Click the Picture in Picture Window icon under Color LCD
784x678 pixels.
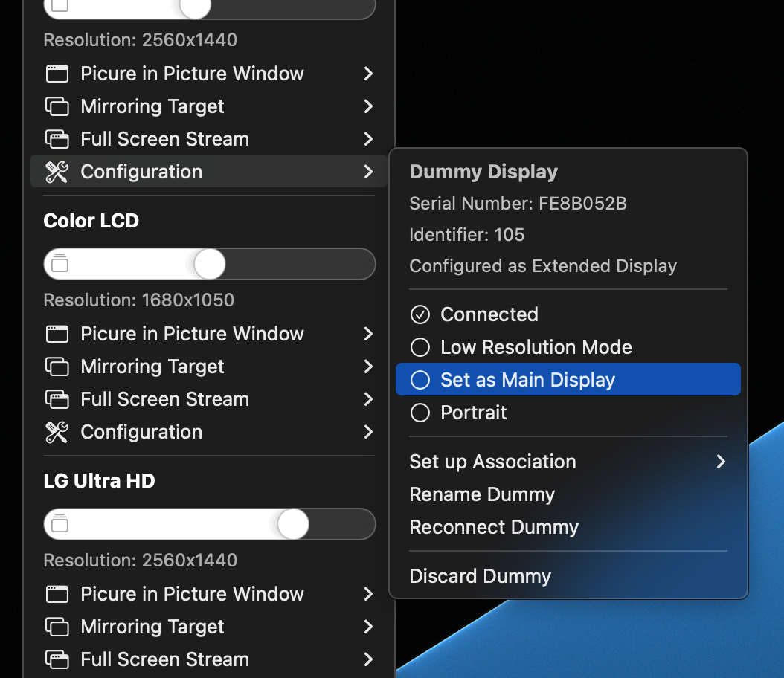pyautogui.click(x=57, y=334)
